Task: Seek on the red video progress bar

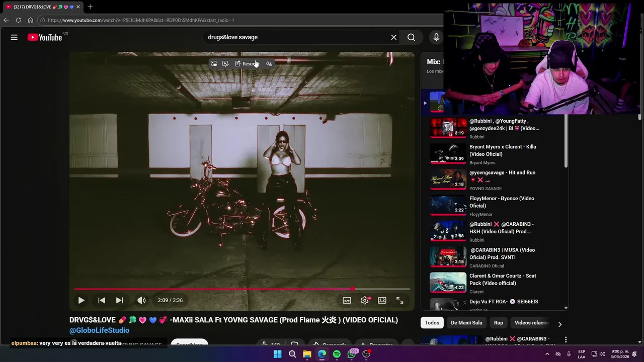Action: tap(242, 289)
